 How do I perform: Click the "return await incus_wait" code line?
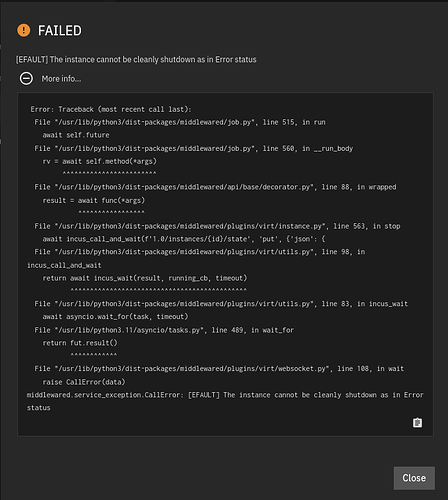click(145, 278)
